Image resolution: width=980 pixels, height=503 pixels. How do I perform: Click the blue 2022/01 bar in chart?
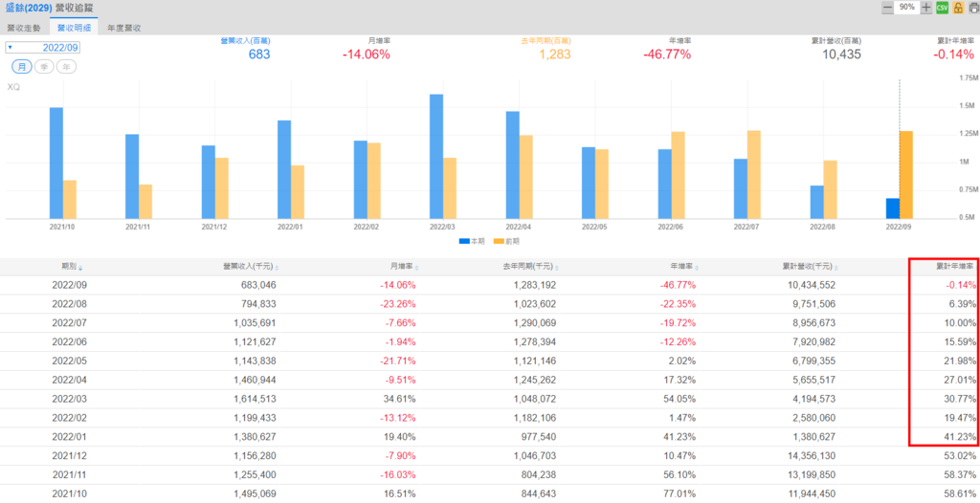[284, 169]
